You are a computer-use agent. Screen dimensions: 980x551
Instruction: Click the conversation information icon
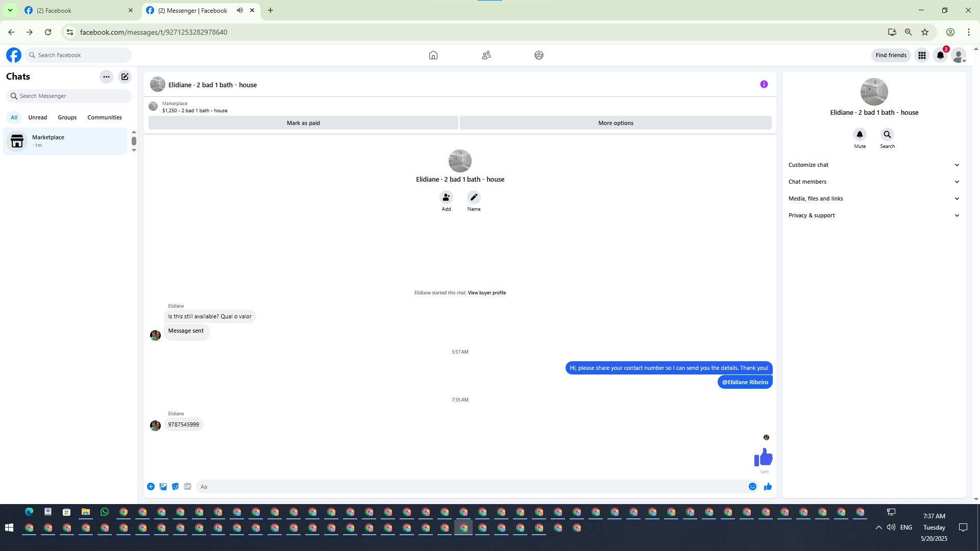click(764, 84)
